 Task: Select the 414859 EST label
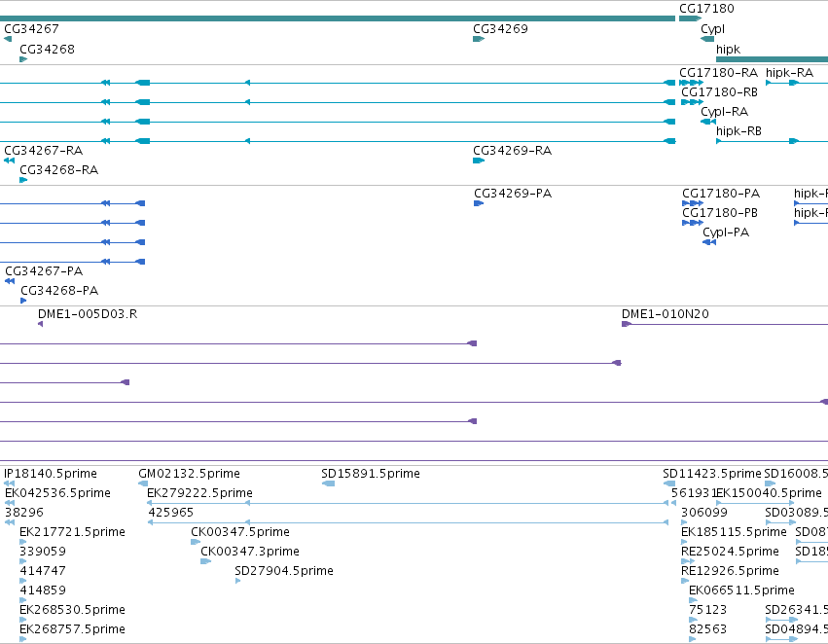43,590
